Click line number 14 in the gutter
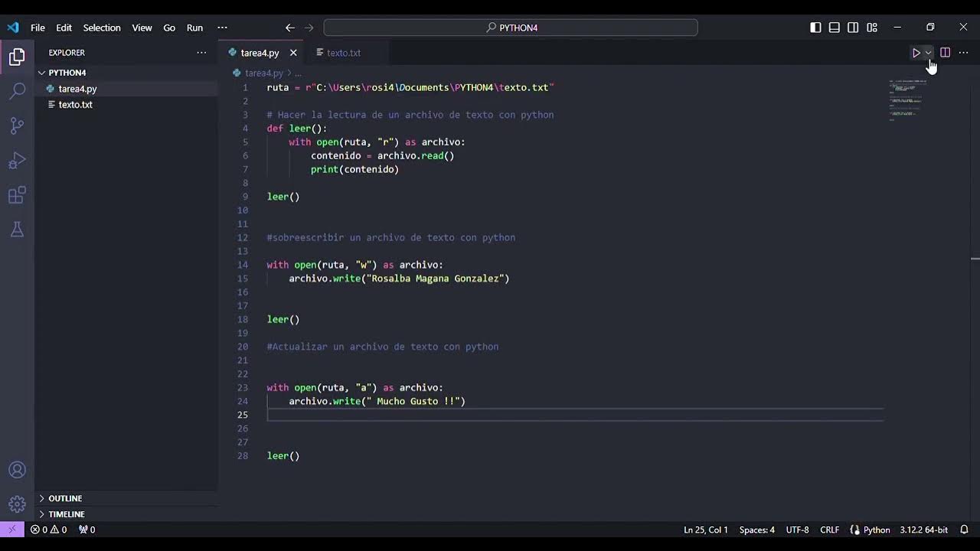 (x=243, y=265)
